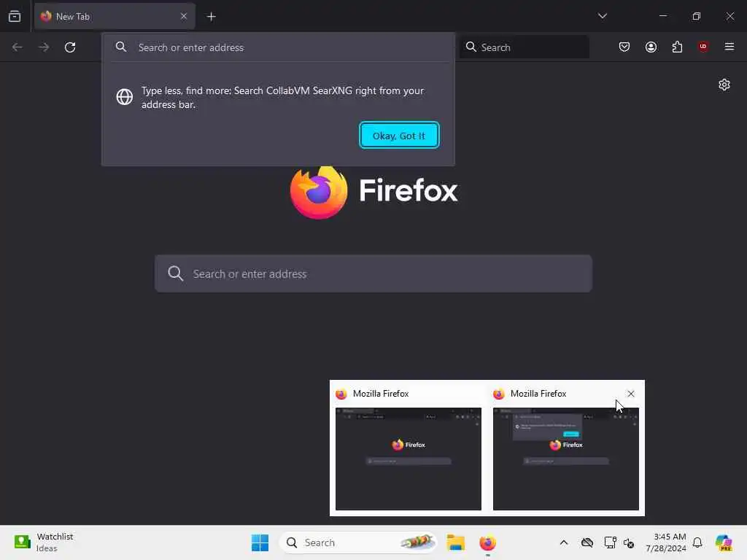The height and width of the screenshot is (560, 747).
Task: Open File Explorer from taskbar
Action: pos(455,542)
